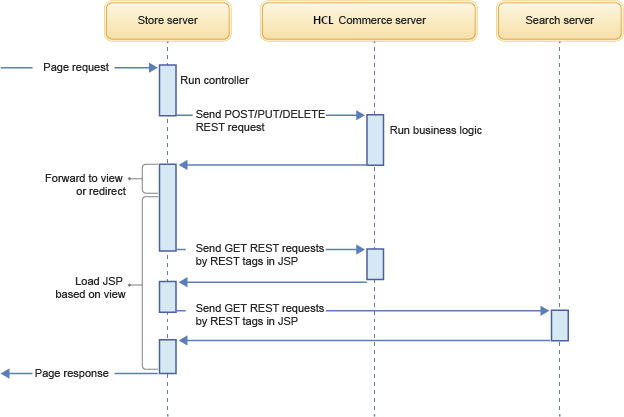Click the 'Forward to view or redirect' label
Image resolution: width=624 pixels, height=417 pixels.
tap(85, 185)
